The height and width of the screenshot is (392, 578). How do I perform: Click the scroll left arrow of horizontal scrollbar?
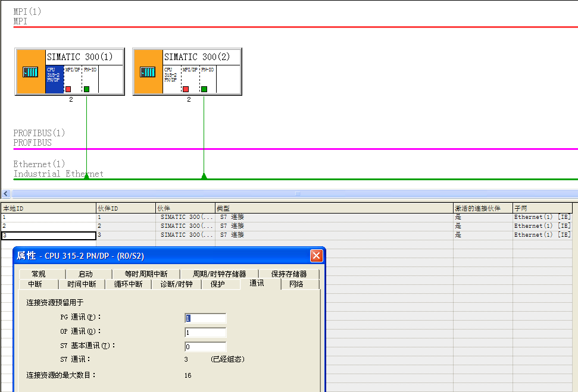click(5, 193)
